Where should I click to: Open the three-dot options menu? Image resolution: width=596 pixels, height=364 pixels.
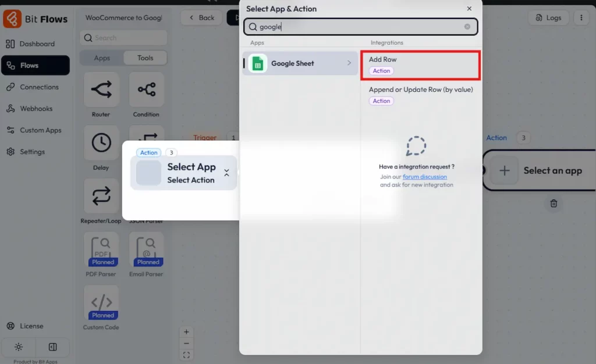point(580,17)
